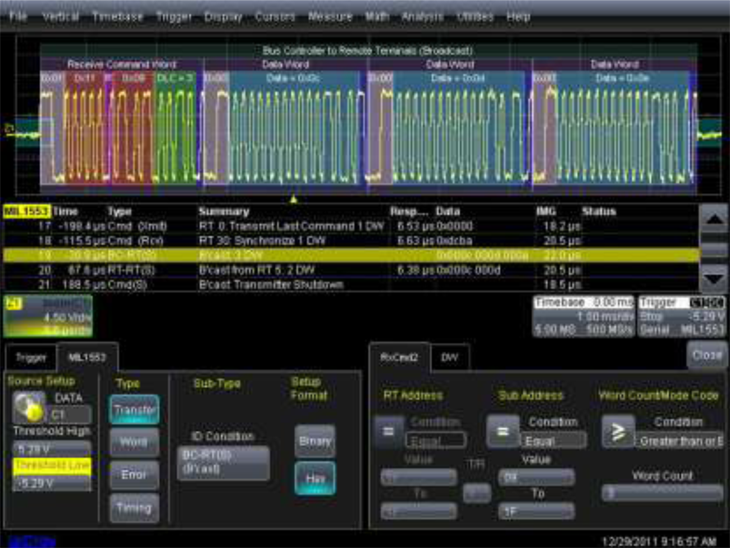Open the Sub Address Condition Equal dropdown
The image size is (730, 548).
(x=553, y=439)
